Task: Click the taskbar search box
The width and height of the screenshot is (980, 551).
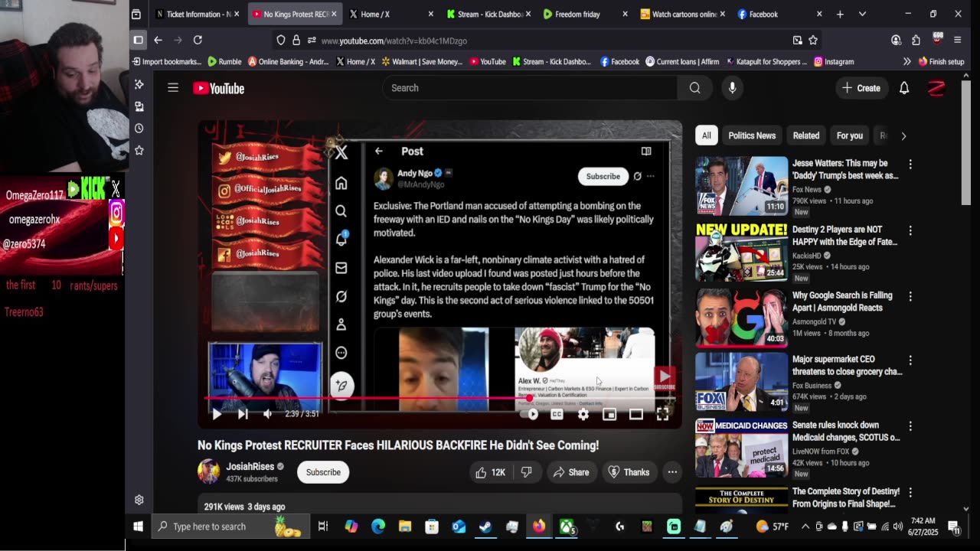Action: click(230, 527)
